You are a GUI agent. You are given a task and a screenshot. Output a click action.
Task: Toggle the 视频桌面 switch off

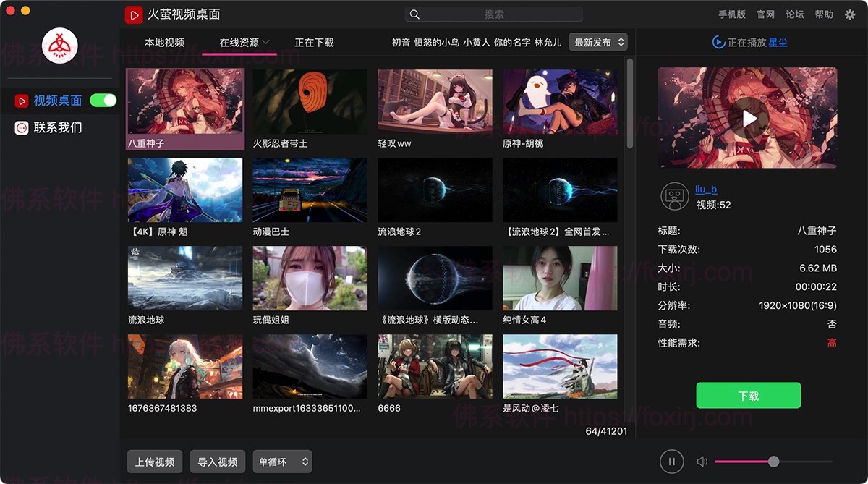(x=103, y=101)
